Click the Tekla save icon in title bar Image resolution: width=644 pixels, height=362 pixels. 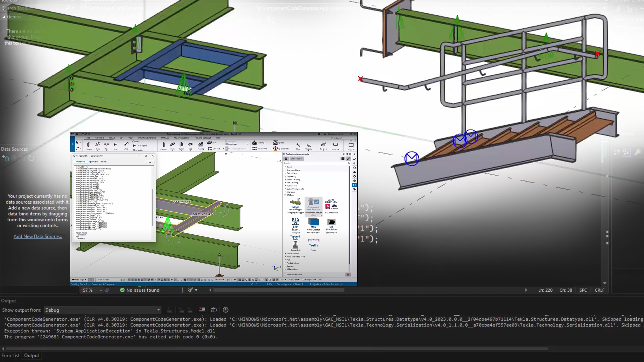click(x=77, y=134)
